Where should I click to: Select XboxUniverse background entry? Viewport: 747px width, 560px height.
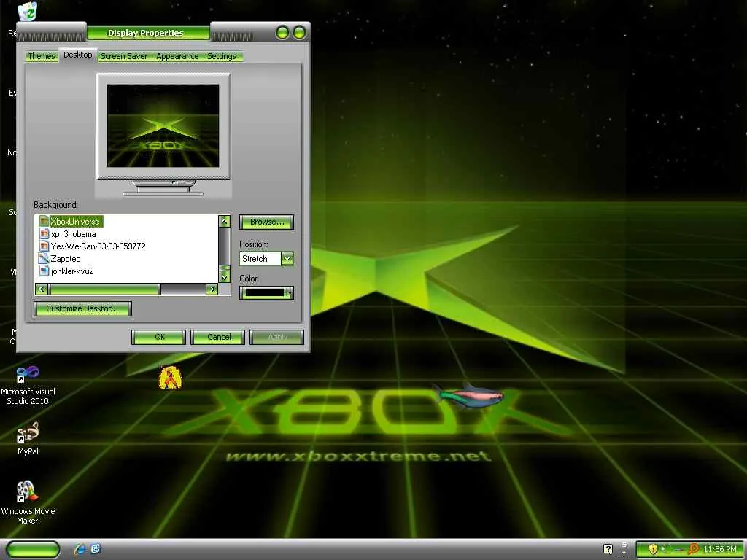pos(75,222)
